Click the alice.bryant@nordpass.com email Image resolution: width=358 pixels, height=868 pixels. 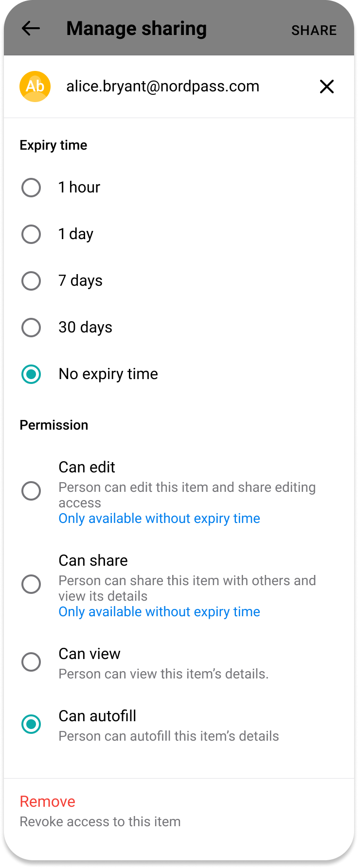coord(163,87)
